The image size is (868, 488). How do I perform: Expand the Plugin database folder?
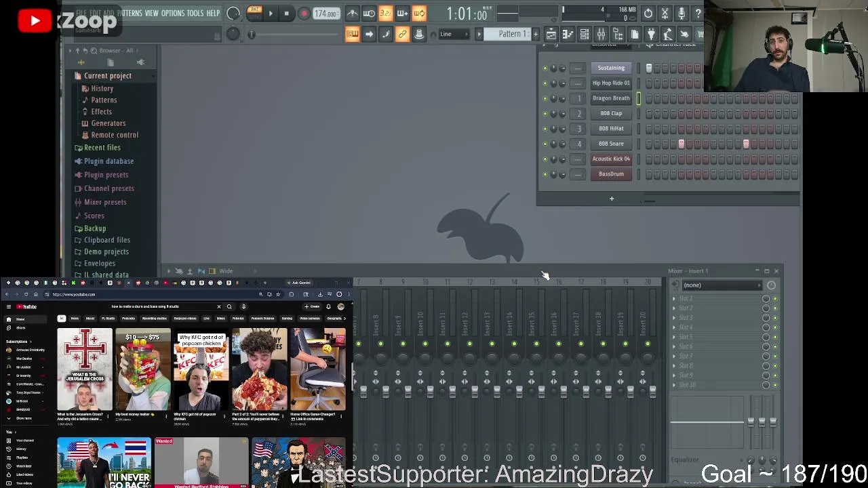[108, 161]
